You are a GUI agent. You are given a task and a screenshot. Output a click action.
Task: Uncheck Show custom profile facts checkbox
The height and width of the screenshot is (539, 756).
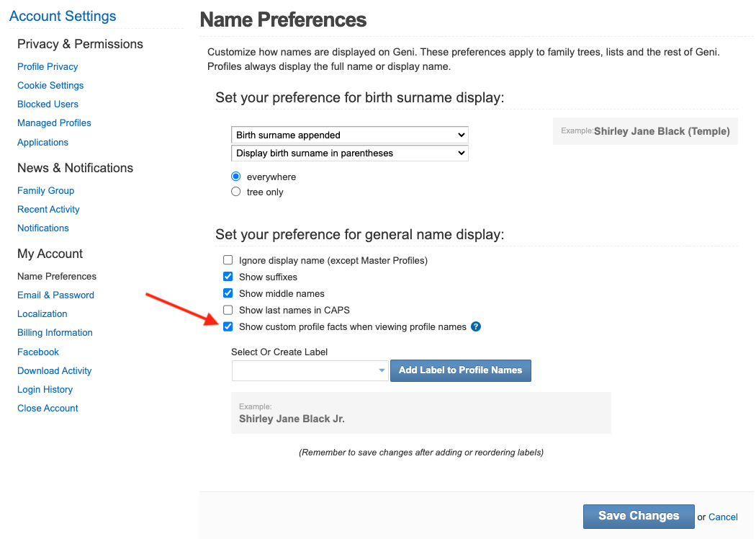pos(228,326)
